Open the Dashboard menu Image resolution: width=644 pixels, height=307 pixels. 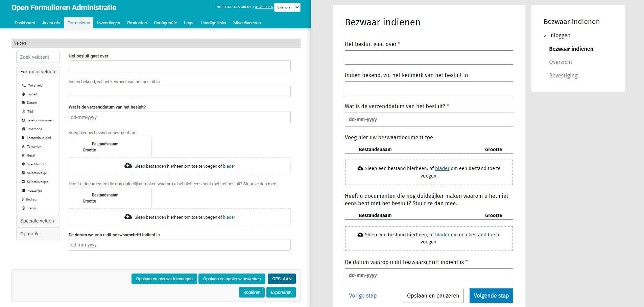tap(25, 23)
